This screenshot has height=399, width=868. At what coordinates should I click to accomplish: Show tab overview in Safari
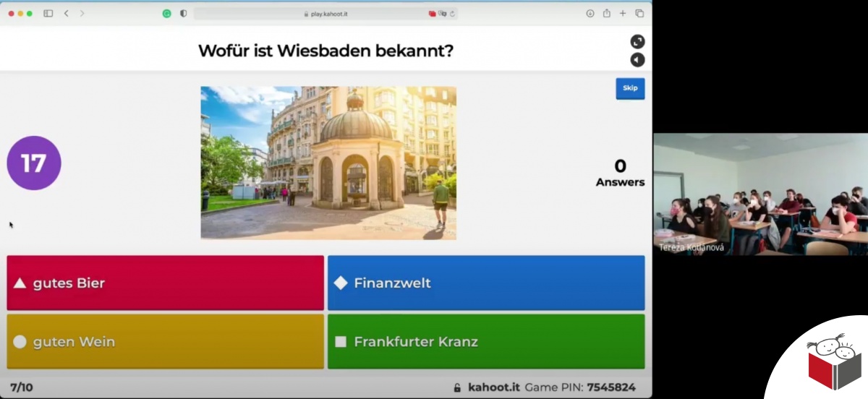pyautogui.click(x=639, y=13)
